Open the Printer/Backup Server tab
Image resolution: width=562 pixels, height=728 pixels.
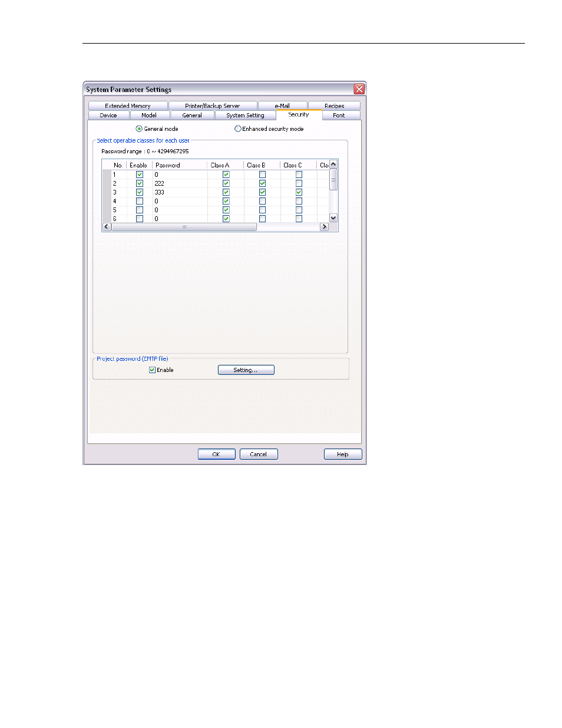point(213,106)
